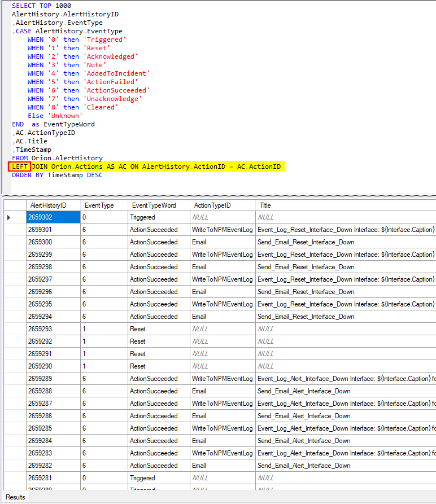Viewport: 436px width, 504px height.
Task: Select cell with AlertHistoryID 2659286
Action: coord(53,416)
